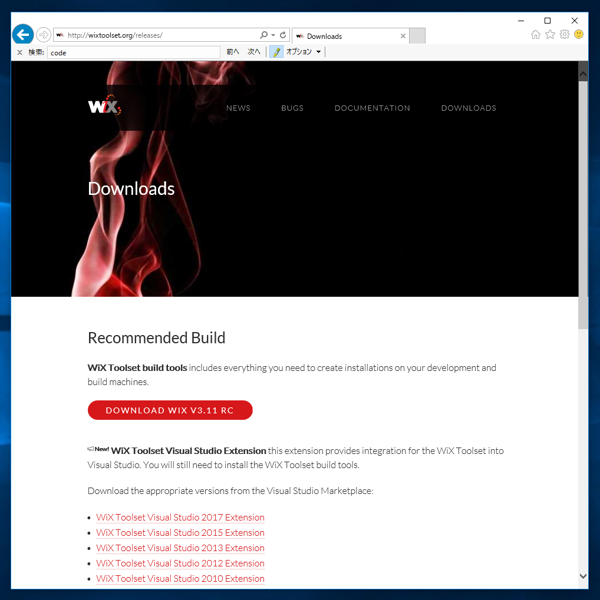Go back with the browser back arrow
The width and height of the screenshot is (600, 600).
coord(23,35)
